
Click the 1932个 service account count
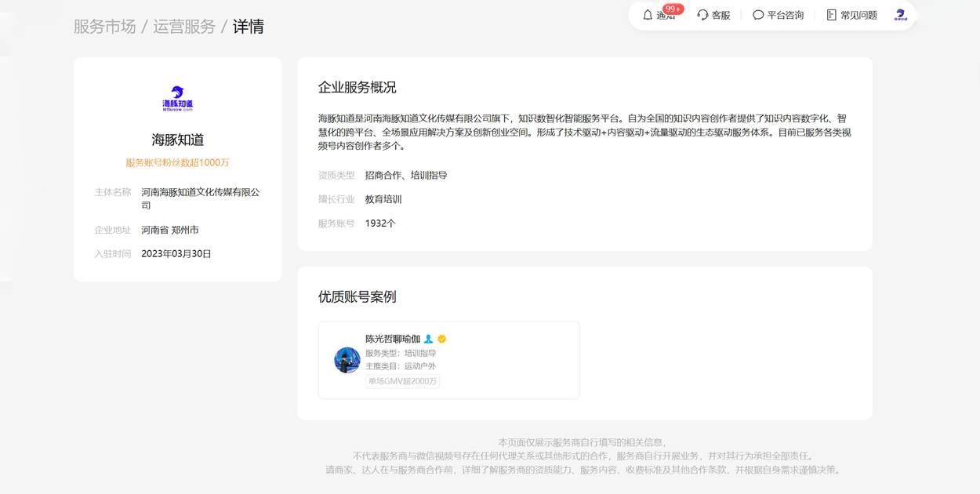(380, 223)
